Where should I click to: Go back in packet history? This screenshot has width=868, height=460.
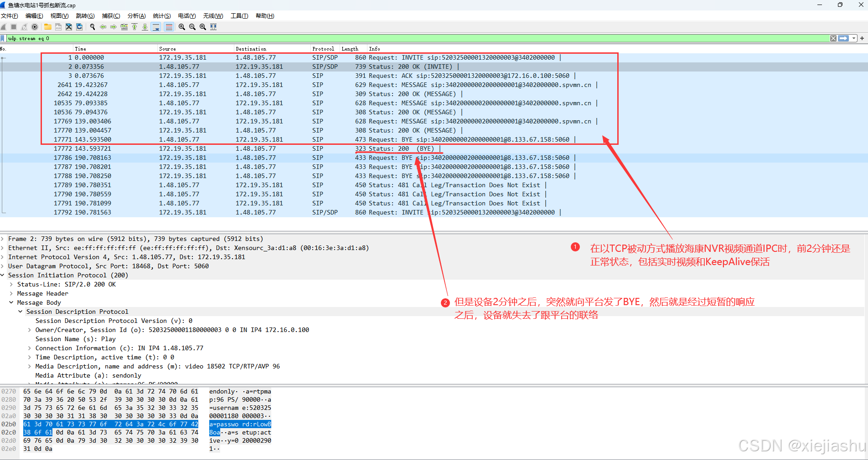103,27
